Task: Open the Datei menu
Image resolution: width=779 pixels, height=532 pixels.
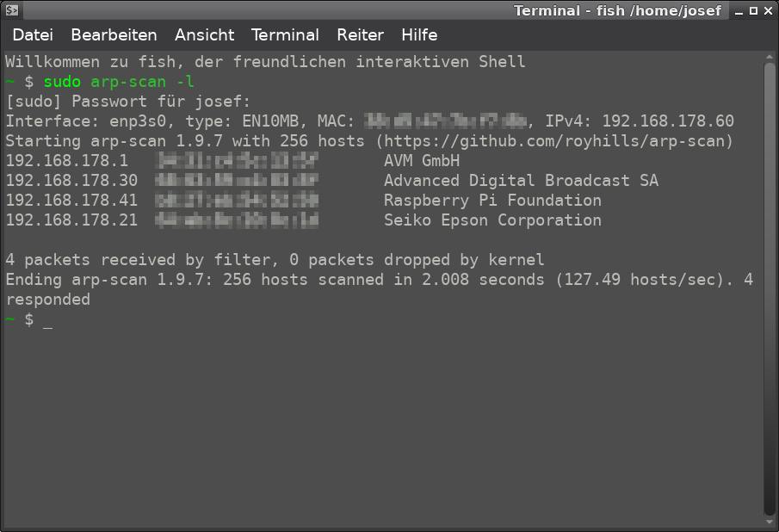Action: coord(33,35)
